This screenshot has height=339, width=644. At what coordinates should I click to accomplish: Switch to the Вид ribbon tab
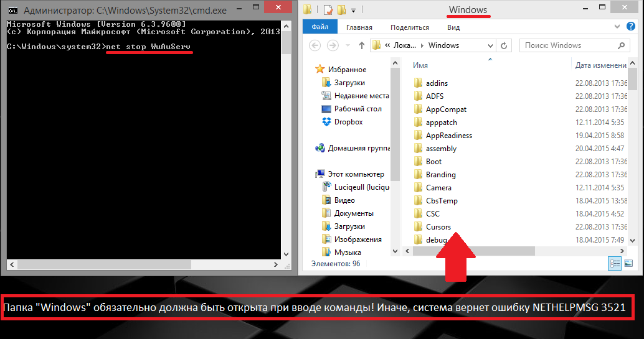[x=453, y=27]
